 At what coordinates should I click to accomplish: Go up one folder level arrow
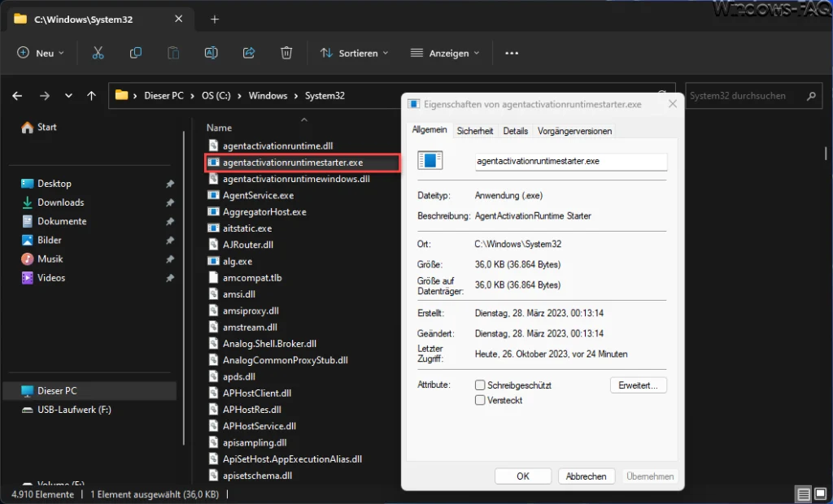coord(91,96)
